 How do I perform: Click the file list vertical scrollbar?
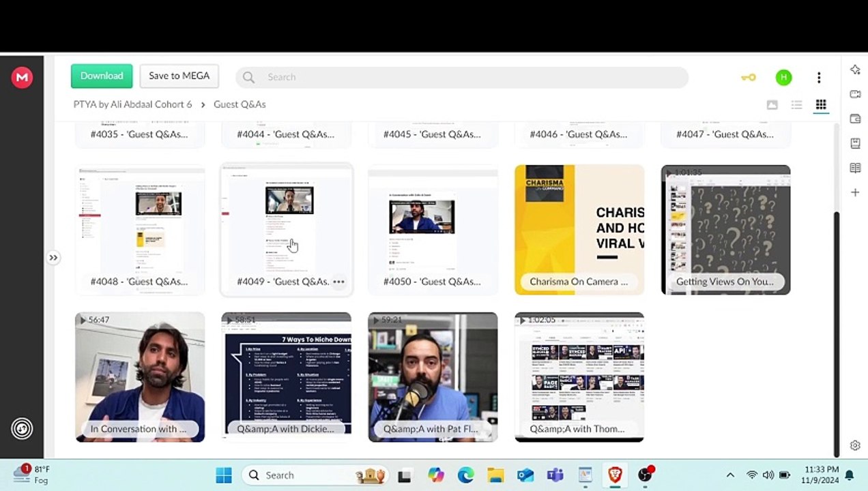(x=837, y=334)
